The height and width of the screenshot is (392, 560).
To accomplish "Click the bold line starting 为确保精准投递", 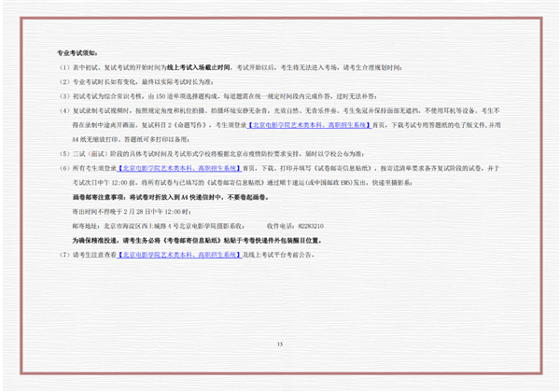I will click(197, 241).
